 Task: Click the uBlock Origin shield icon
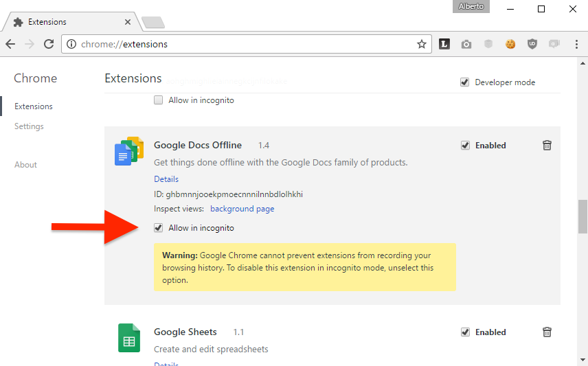coord(532,44)
